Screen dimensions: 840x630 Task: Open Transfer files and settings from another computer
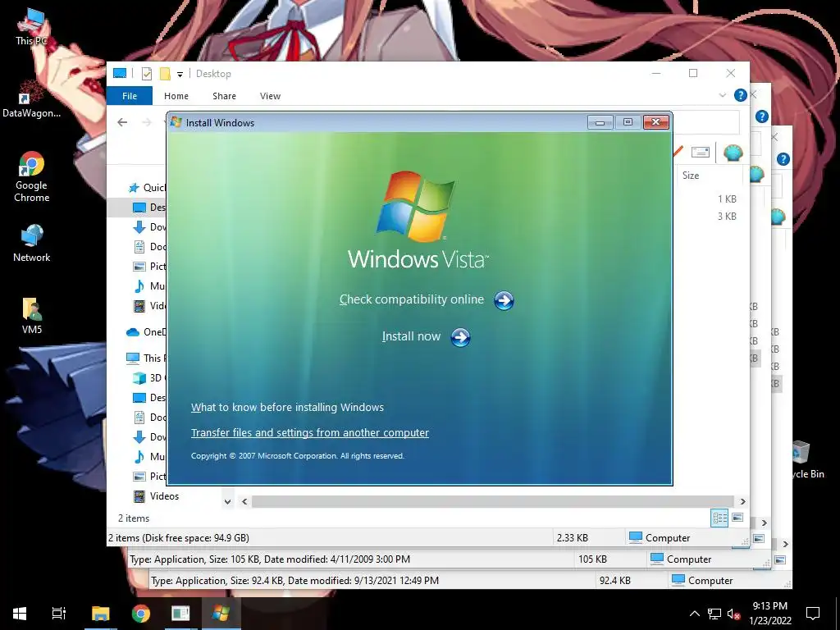(309, 433)
